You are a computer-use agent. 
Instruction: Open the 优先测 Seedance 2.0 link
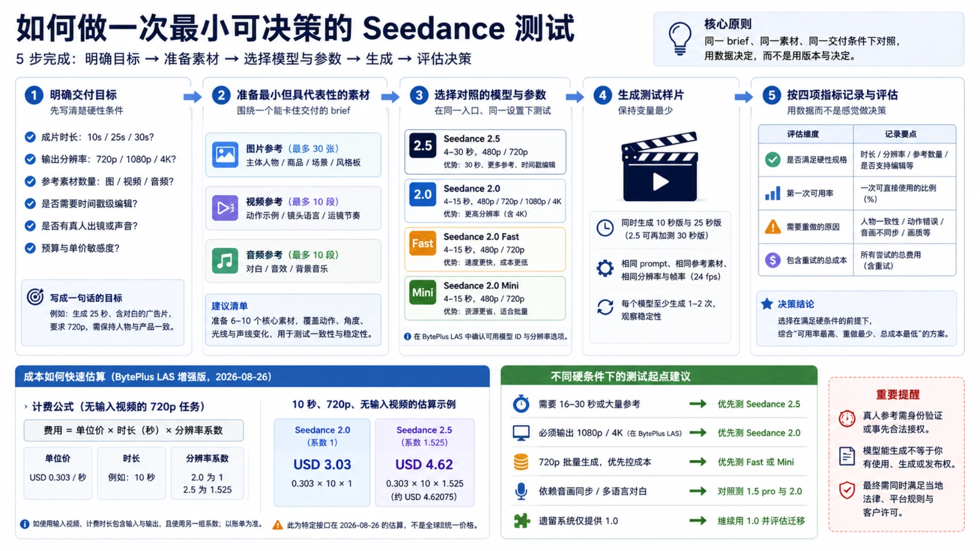(759, 433)
